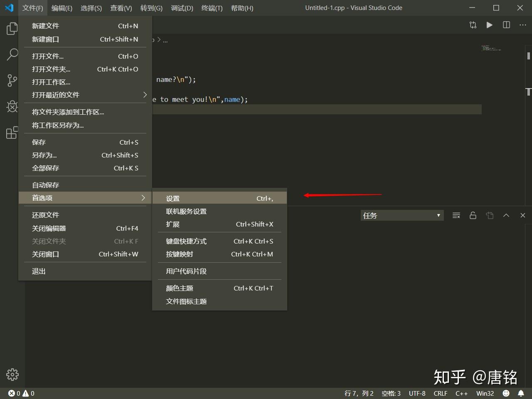532x399 pixels.
Task: Open 扩展 in the preferences submenu
Action: (219, 224)
